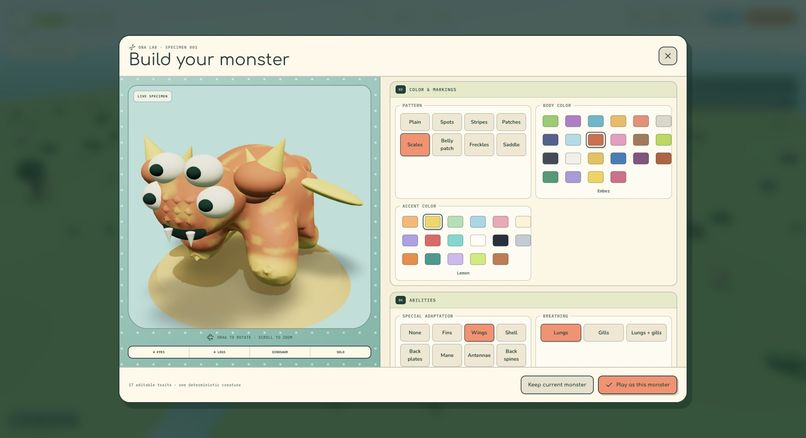Screen dimensions: 806x438
Task: Select the navy blue body color swatch
Action: (550, 139)
